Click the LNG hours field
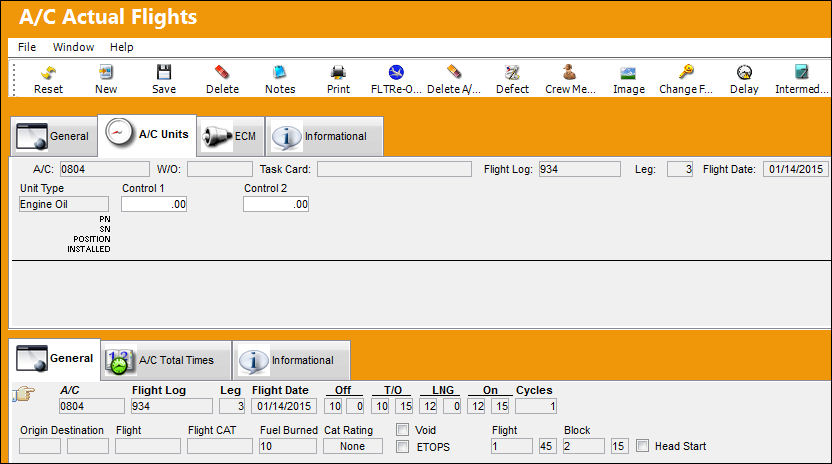Screen dimensions: 832x464 [x=428, y=406]
